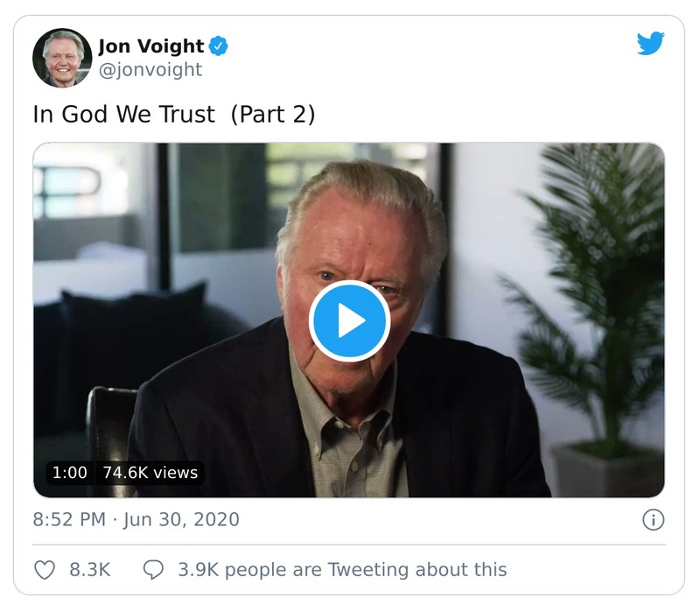The height and width of the screenshot is (612, 700).
Task: Click the Twitter bird logo
Action: click(650, 43)
